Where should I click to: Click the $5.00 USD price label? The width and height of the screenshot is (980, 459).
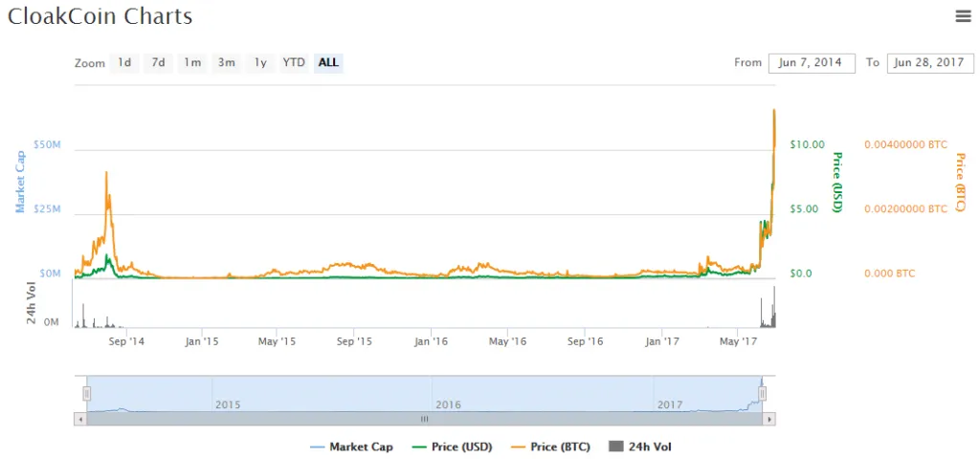[x=803, y=209]
